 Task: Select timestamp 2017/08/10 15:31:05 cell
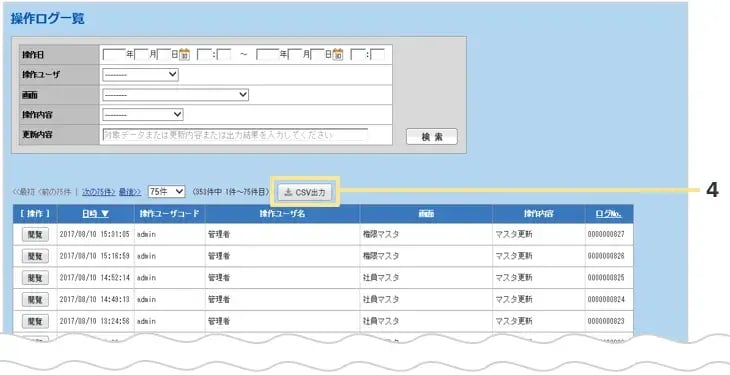[x=95, y=234]
